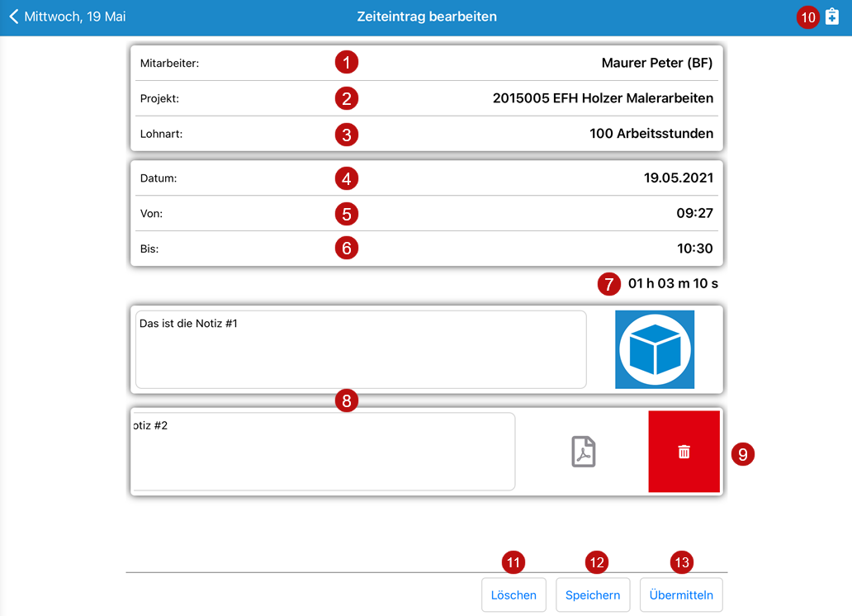Select Lohnart 100 Arbeitsstunden row

point(427,134)
